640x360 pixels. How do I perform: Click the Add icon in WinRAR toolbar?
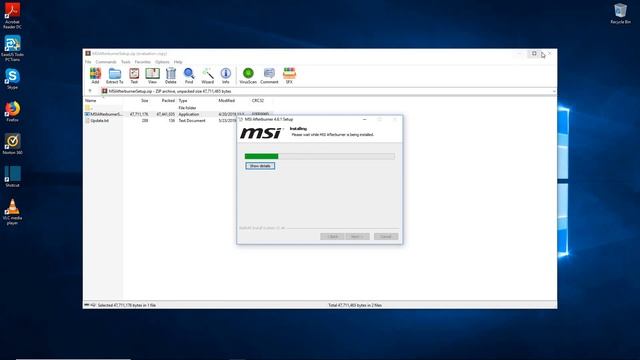coord(95,76)
